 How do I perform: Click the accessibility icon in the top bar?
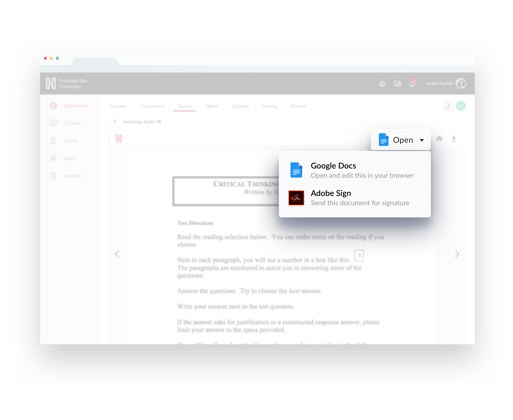(382, 84)
